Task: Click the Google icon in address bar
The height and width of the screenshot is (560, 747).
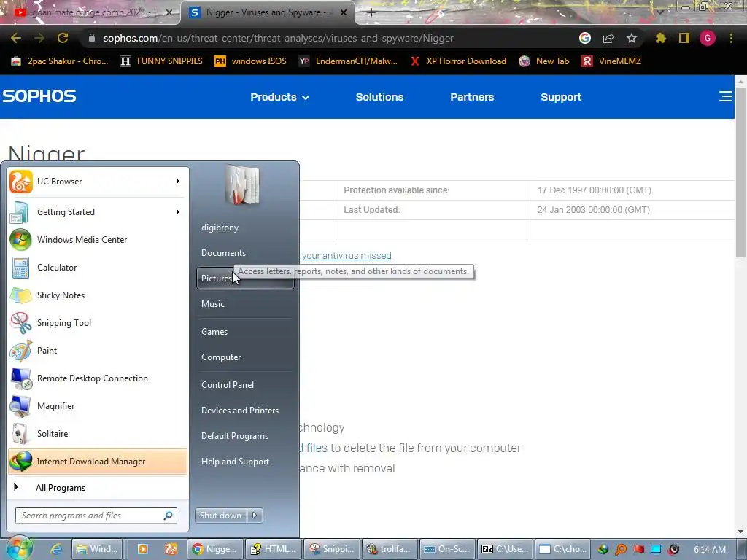Action: (584, 38)
